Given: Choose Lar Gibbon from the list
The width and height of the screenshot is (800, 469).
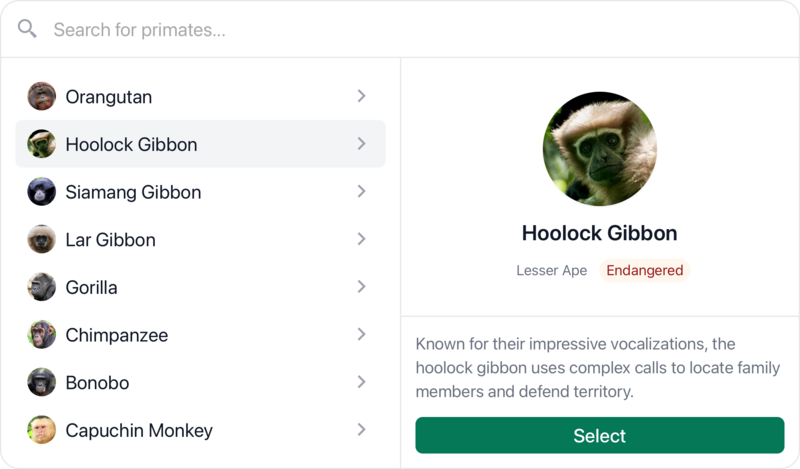Looking at the screenshot, I should [201, 239].
